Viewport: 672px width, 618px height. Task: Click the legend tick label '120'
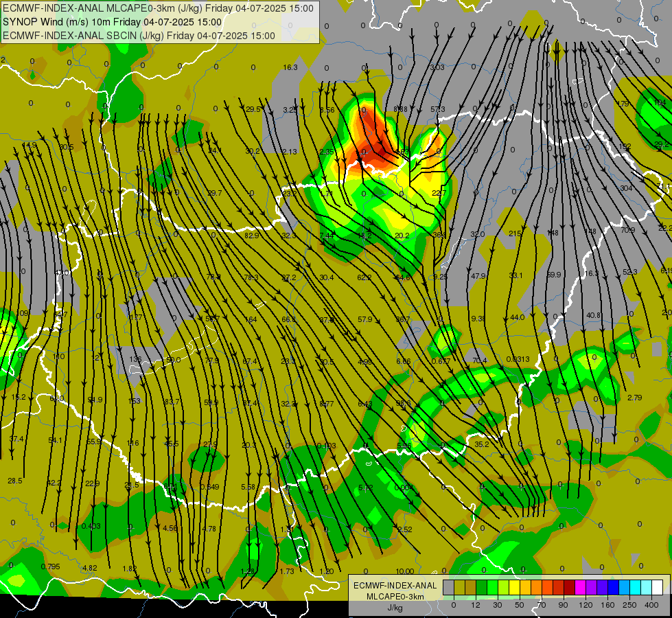pos(586,605)
